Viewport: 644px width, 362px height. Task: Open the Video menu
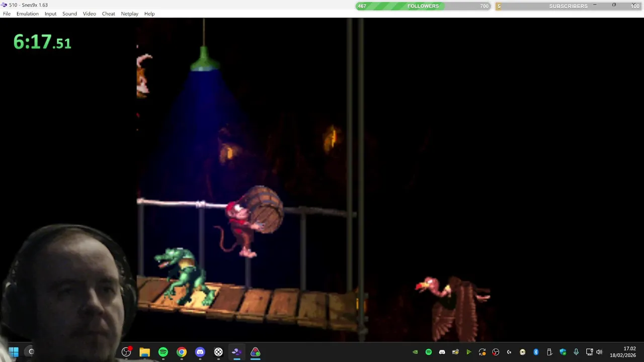tap(90, 14)
